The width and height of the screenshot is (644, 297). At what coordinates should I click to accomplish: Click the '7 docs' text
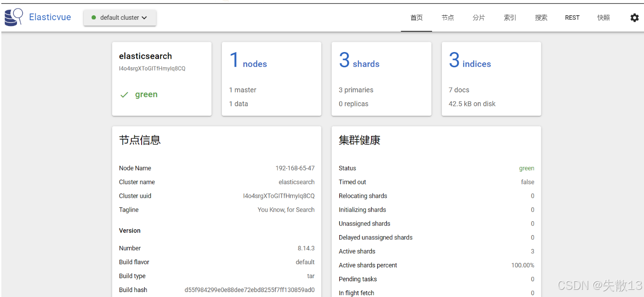[459, 90]
